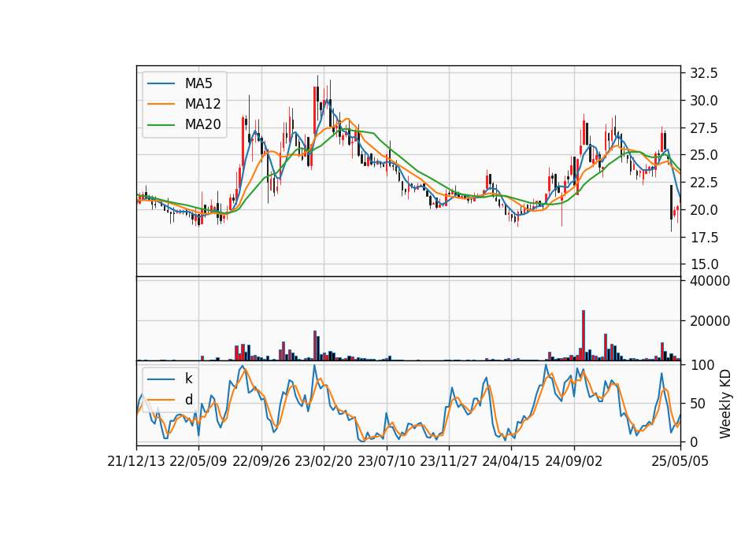Click the 24/09/02 date label
Viewport: 756px width, 543px height.
click(x=574, y=461)
